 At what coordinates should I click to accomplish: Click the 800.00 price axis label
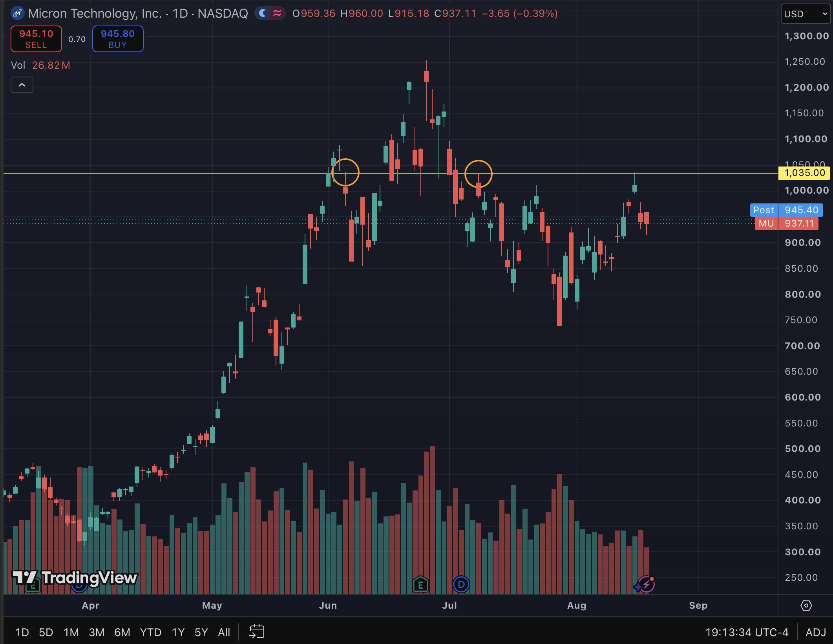[803, 295]
